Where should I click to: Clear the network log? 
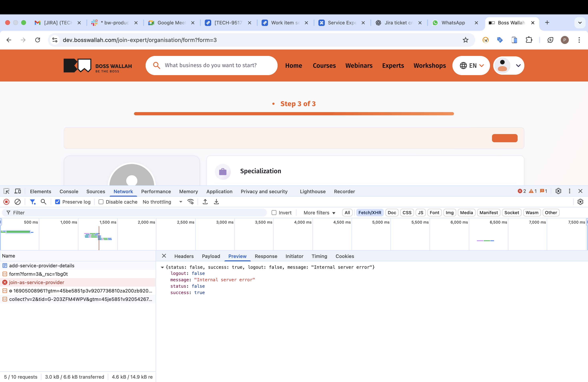click(x=18, y=202)
